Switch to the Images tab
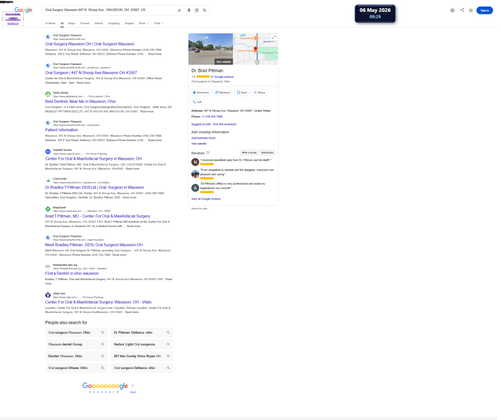 129,23
